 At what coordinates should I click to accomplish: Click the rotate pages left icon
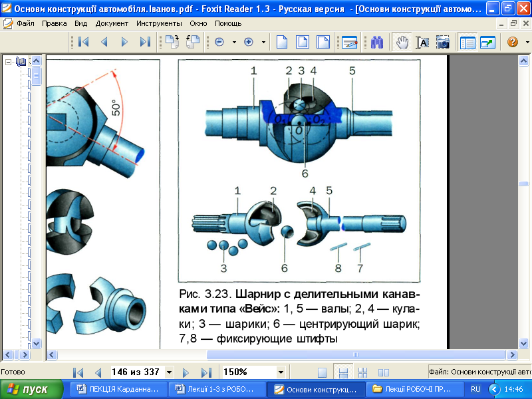[172, 42]
